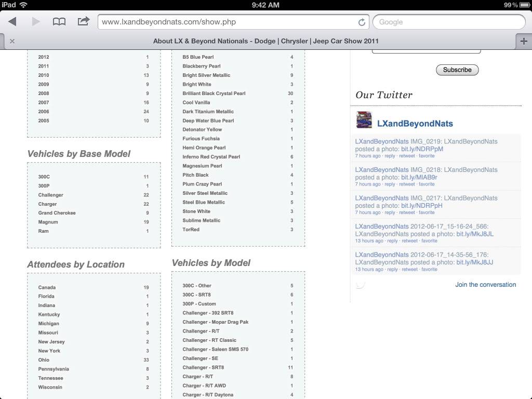Viewport: 532px width, 399px height.
Task: Click the Canada location row
Action: [x=94, y=287]
